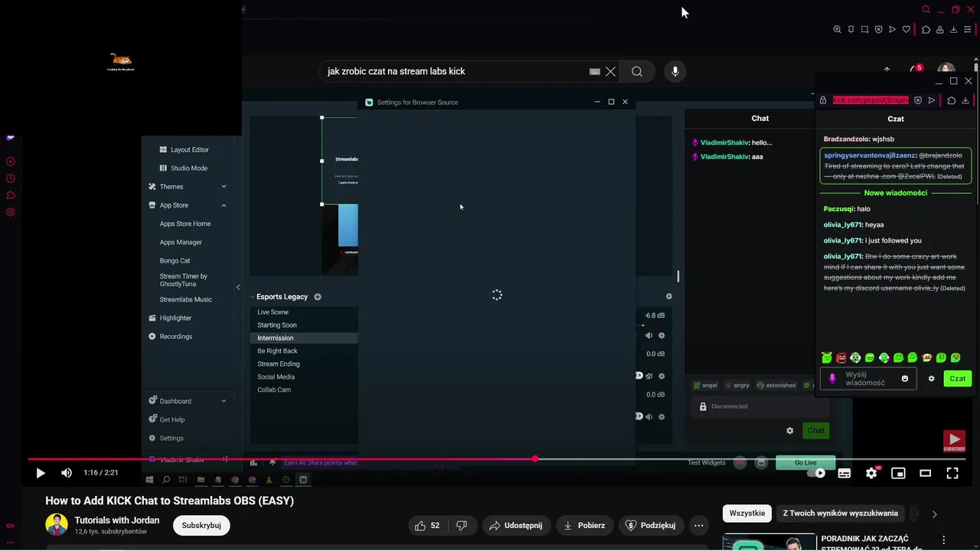980x551 pixels.
Task: Select Wszystkie filter chip
Action: (747, 513)
